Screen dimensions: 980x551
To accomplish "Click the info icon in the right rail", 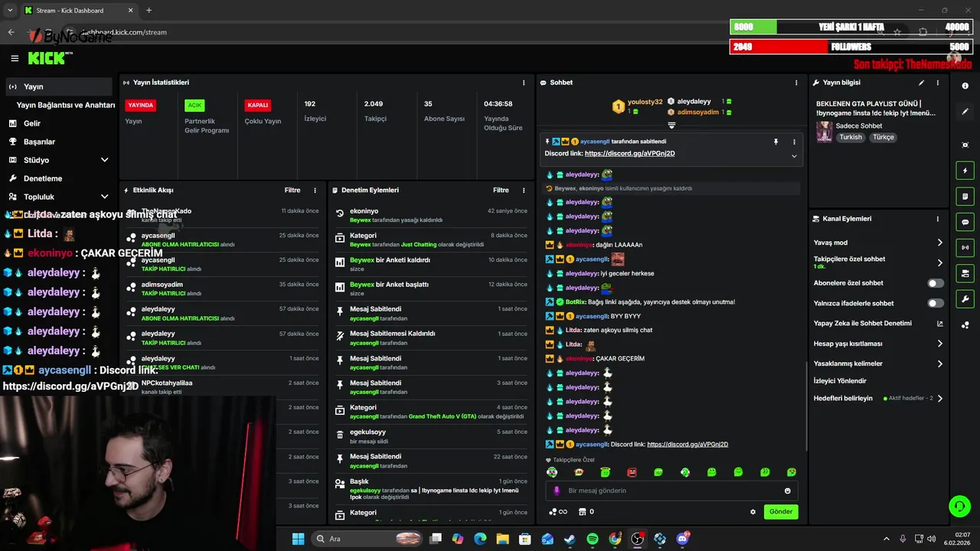I will pyautogui.click(x=965, y=86).
